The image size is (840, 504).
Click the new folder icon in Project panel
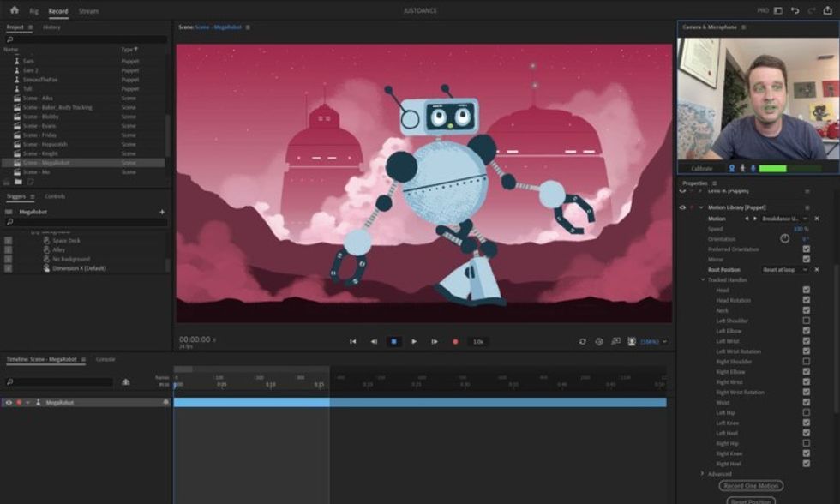[18, 182]
